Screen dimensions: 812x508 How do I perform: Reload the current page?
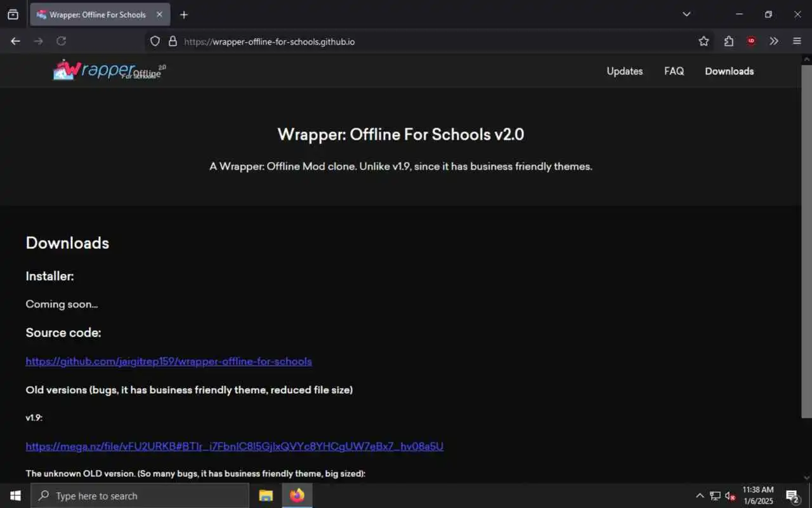(61, 41)
